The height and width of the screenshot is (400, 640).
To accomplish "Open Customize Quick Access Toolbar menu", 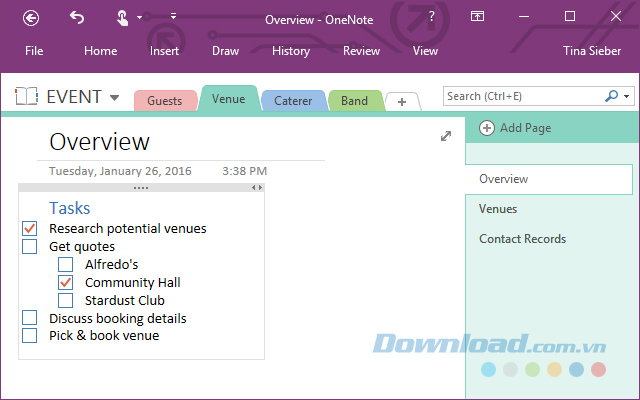I will click(173, 16).
